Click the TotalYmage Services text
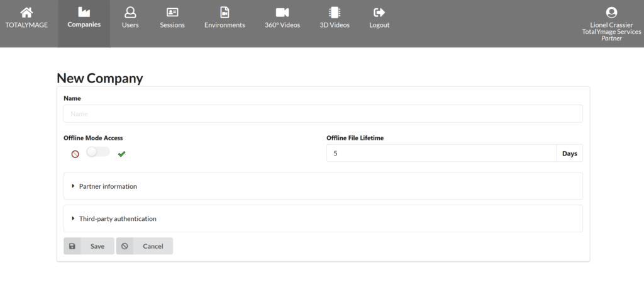Screen dimensions: 644x282 pyautogui.click(x=611, y=31)
